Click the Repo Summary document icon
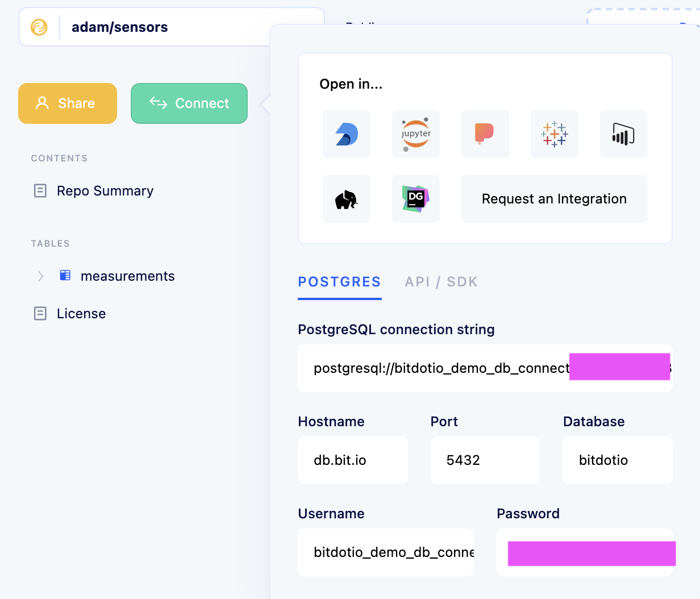Image resolution: width=700 pixels, height=599 pixels. [40, 190]
